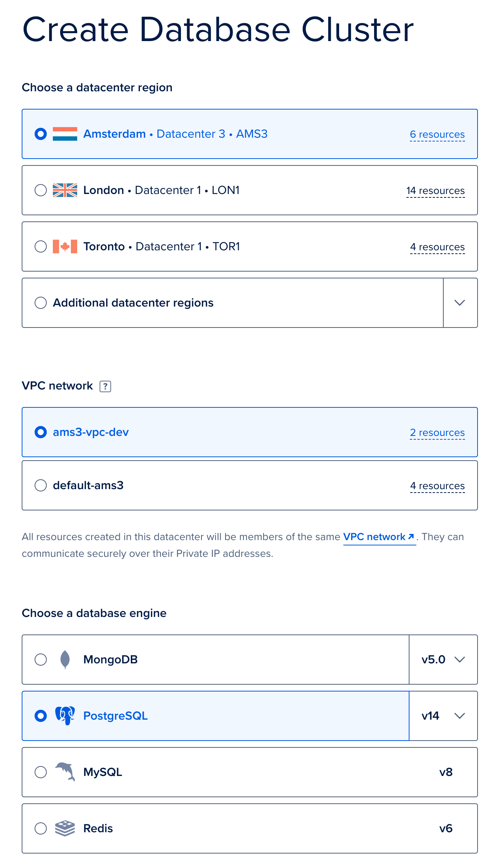
Task: Click the ams3-vpc-dev 2 resources link
Action: click(437, 433)
